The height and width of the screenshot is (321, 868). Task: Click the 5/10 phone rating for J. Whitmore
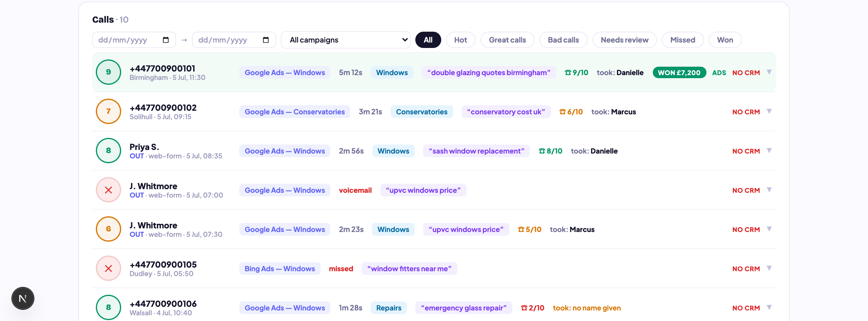click(x=530, y=229)
